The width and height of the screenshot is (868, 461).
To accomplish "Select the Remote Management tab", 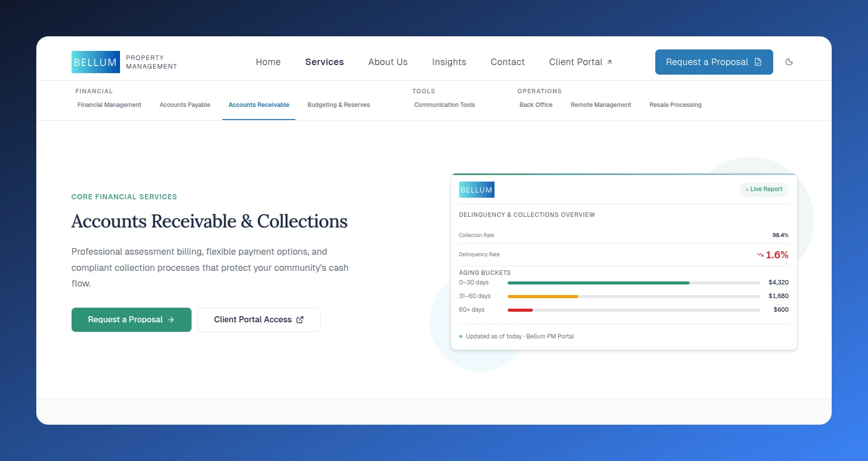I will tap(600, 105).
